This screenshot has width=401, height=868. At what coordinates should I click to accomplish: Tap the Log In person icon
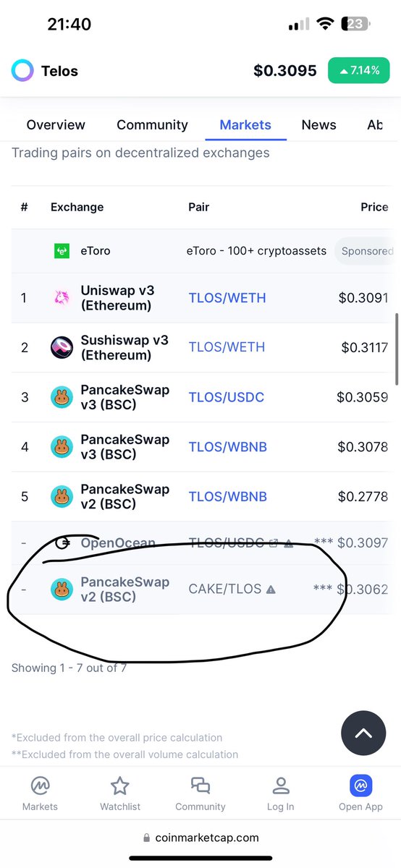click(280, 786)
